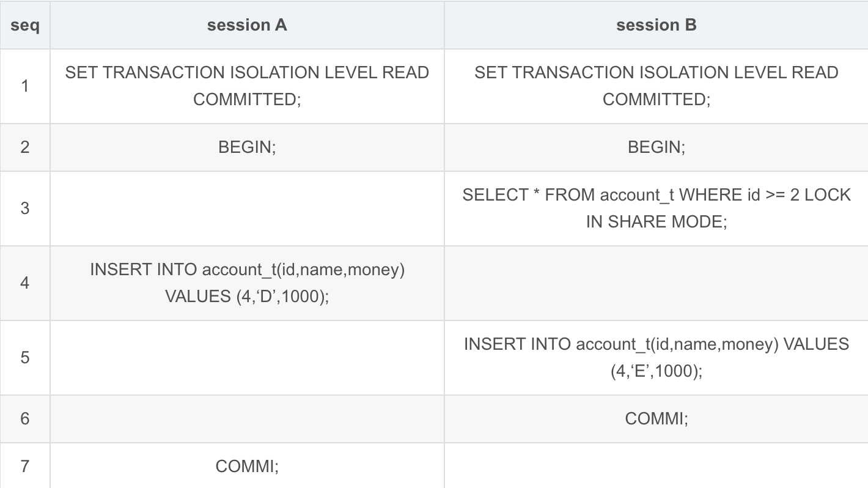Click the INSERT statement with value 'E'
The width and height of the screenshot is (868, 488).
pyautogui.click(x=657, y=357)
